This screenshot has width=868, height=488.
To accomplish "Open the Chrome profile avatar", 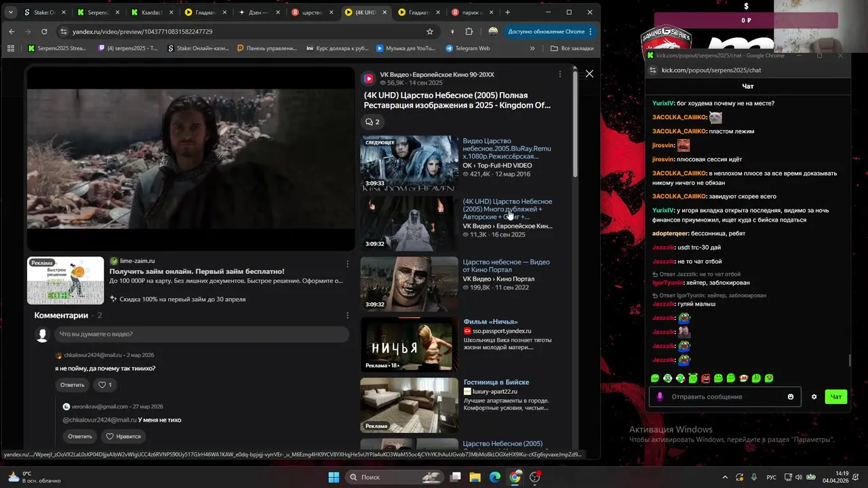I will pyautogui.click(x=493, y=31).
